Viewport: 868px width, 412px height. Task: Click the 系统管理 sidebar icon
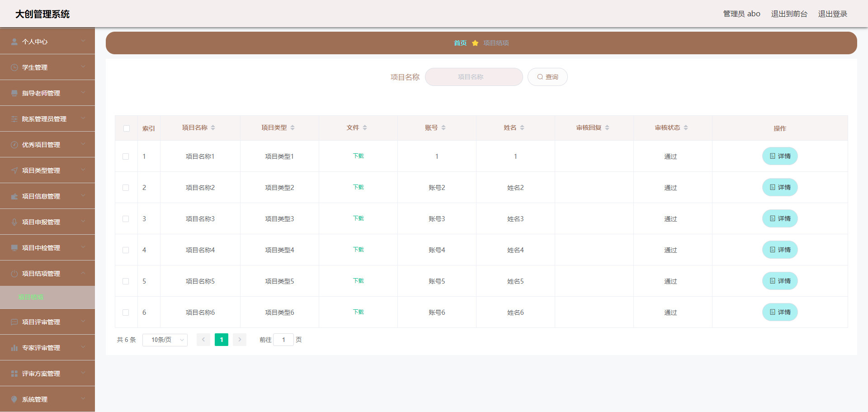[14, 399]
